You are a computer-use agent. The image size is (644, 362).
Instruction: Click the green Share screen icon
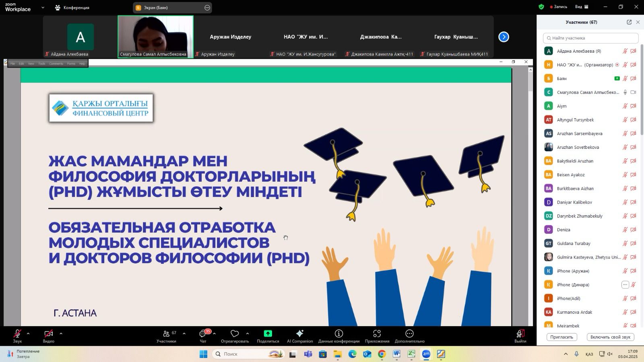pos(268,334)
